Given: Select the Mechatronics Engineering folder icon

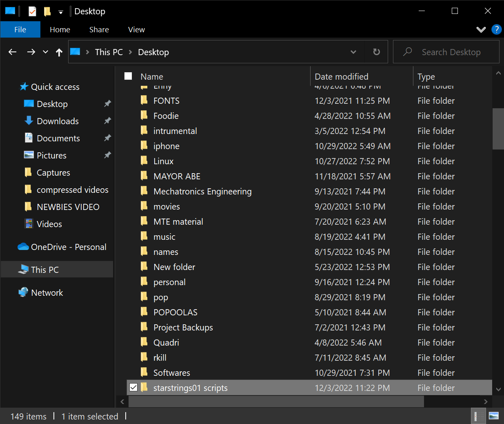Looking at the screenshot, I should tap(144, 191).
